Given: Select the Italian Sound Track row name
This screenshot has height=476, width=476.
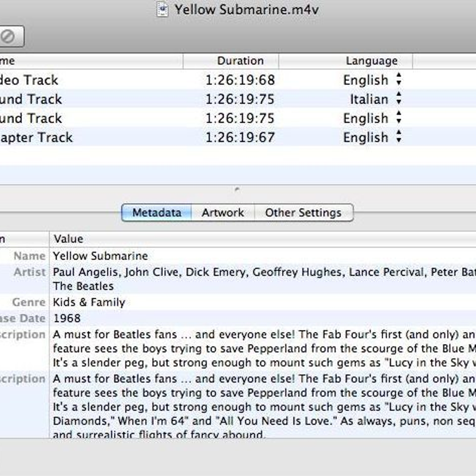Looking at the screenshot, I should click(x=31, y=99).
